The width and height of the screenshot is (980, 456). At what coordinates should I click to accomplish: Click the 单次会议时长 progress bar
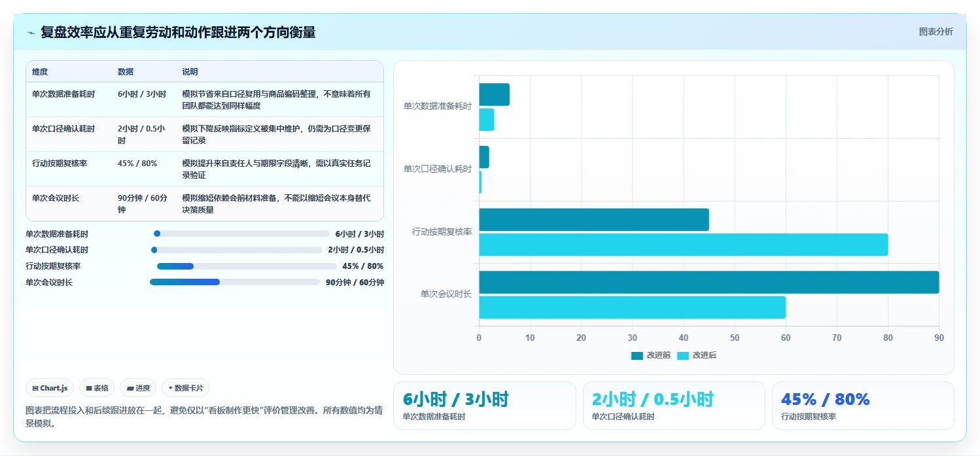(235, 282)
